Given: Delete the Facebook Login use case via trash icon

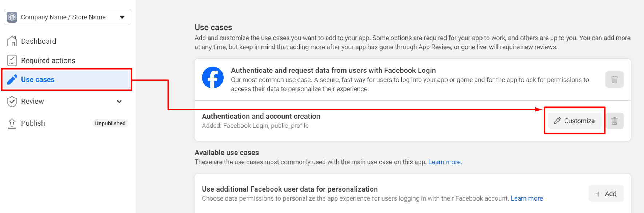Looking at the screenshot, I should click(x=615, y=79).
